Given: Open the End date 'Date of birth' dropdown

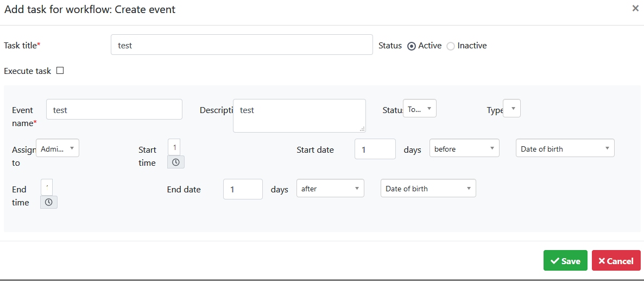Looking at the screenshot, I should point(428,188).
